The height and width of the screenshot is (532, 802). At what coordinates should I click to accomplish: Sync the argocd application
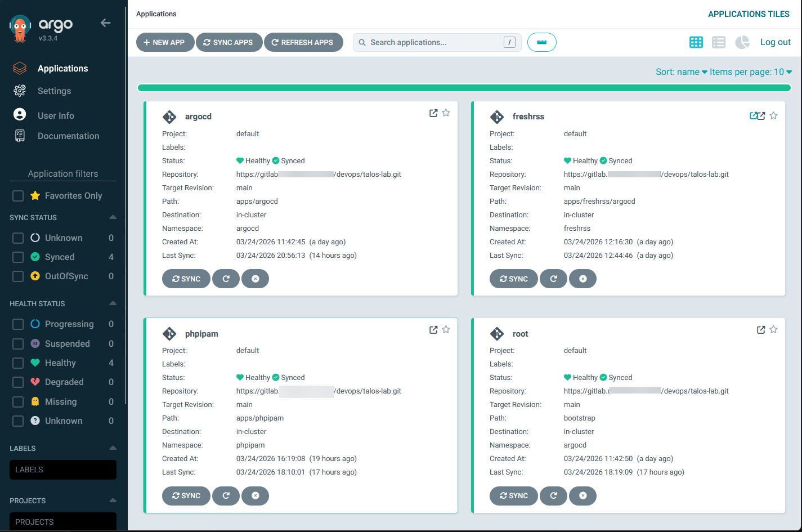(186, 279)
